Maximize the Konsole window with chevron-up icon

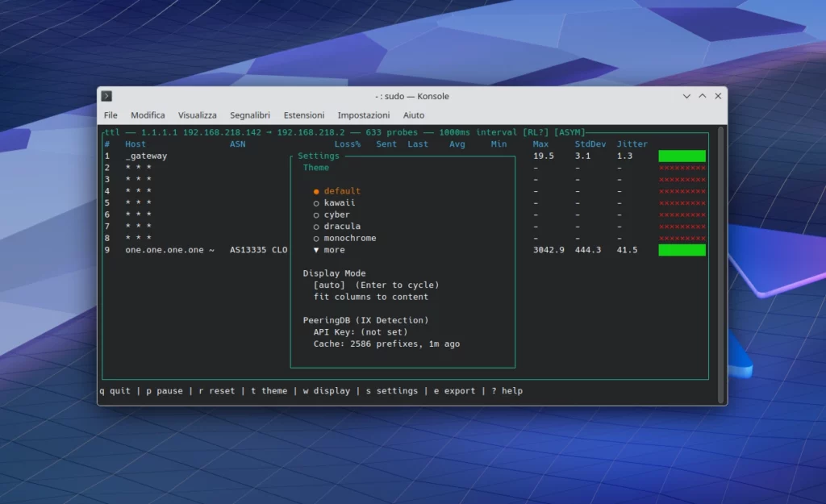coord(703,96)
